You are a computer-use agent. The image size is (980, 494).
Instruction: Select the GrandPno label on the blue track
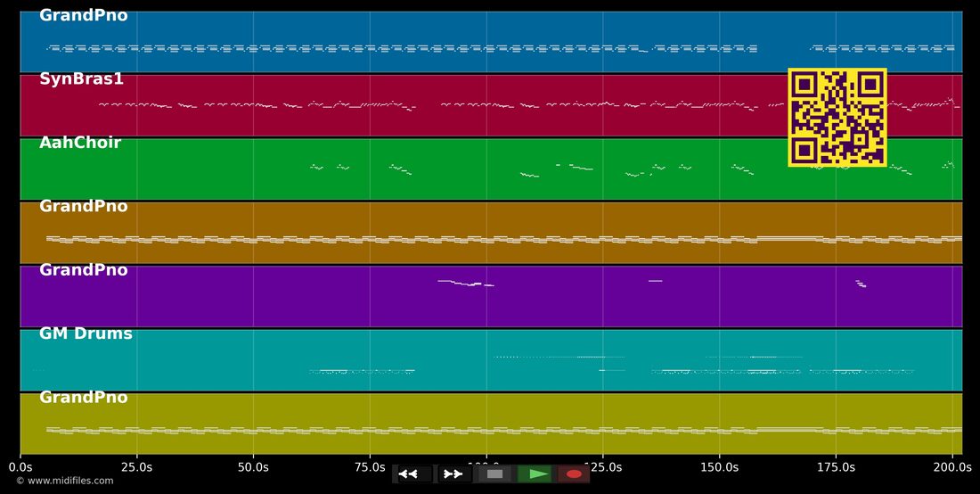[x=83, y=16]
